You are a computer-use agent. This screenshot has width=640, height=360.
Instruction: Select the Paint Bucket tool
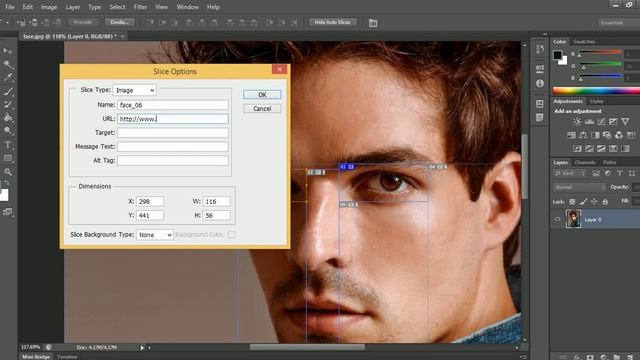pyautogui.click(x=8, y=118)
